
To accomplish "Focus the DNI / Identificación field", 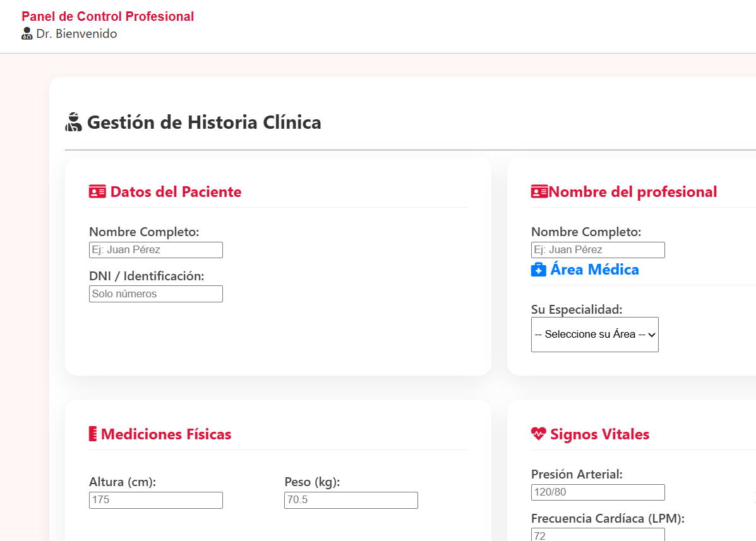I will (156, 294).
